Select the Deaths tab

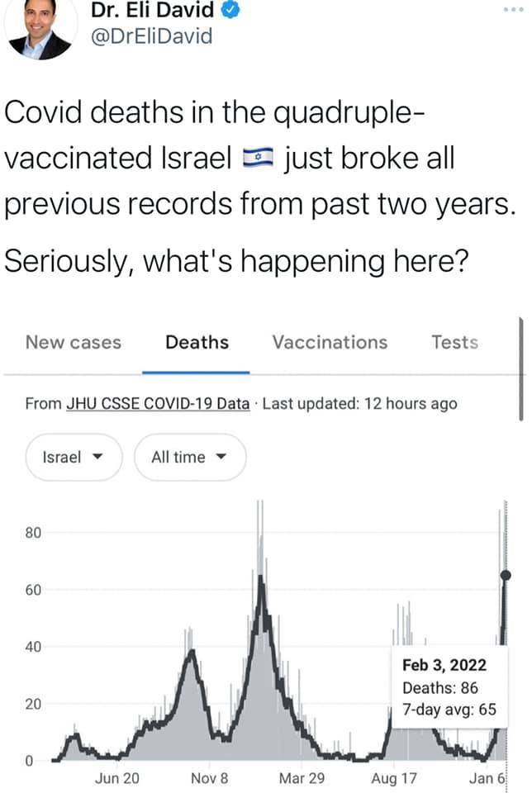pyautogui.click(x=197, y=342)
